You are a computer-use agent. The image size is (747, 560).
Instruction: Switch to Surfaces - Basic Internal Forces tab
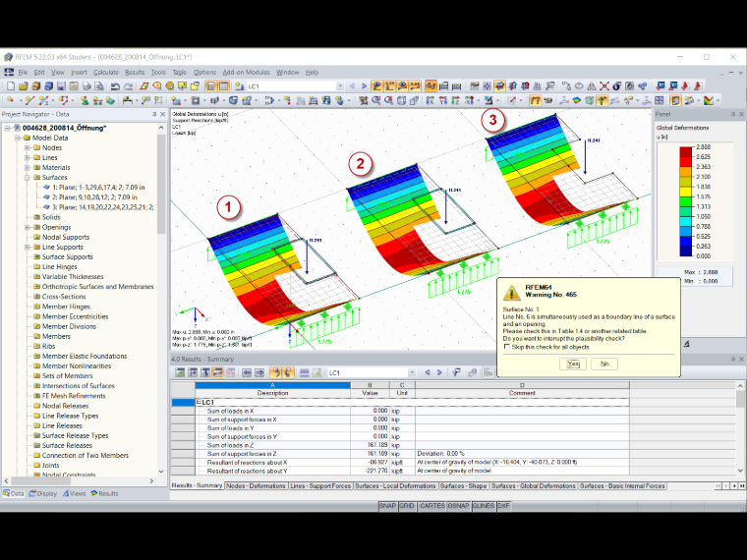(622, 485)
